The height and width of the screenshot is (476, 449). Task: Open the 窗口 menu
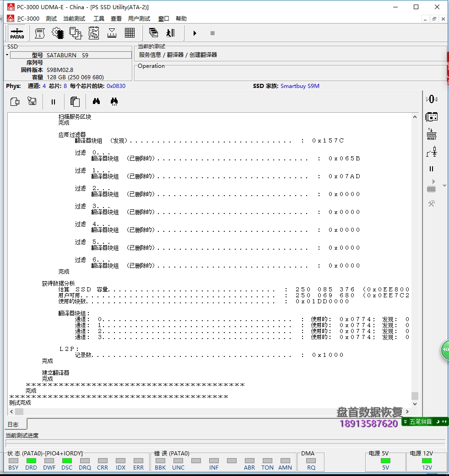pos(163,18)
